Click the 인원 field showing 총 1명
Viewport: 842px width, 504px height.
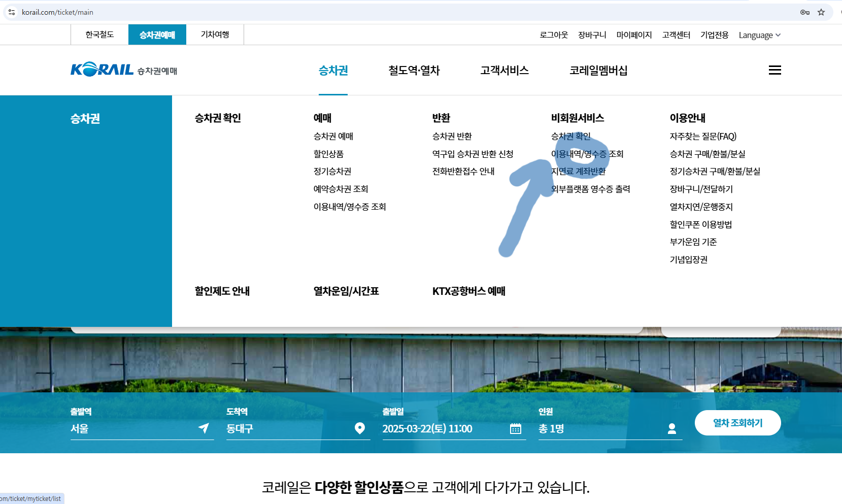(610, 428)
